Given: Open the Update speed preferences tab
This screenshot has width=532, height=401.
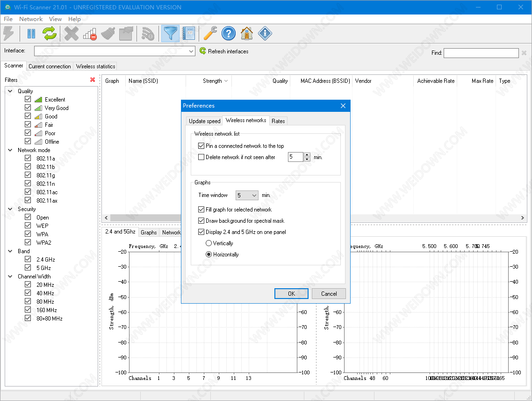Looking at the screenshot, I should coord(205,121).
